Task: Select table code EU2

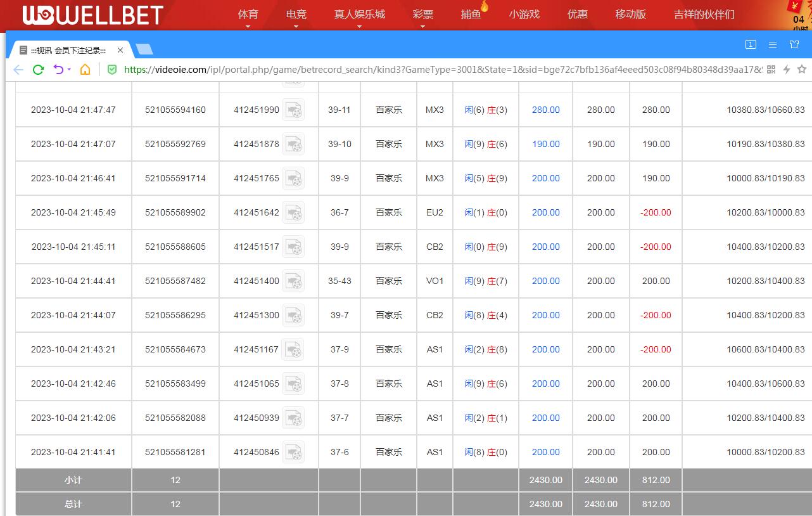Action: pyautogui.click(x=435, y=212)
